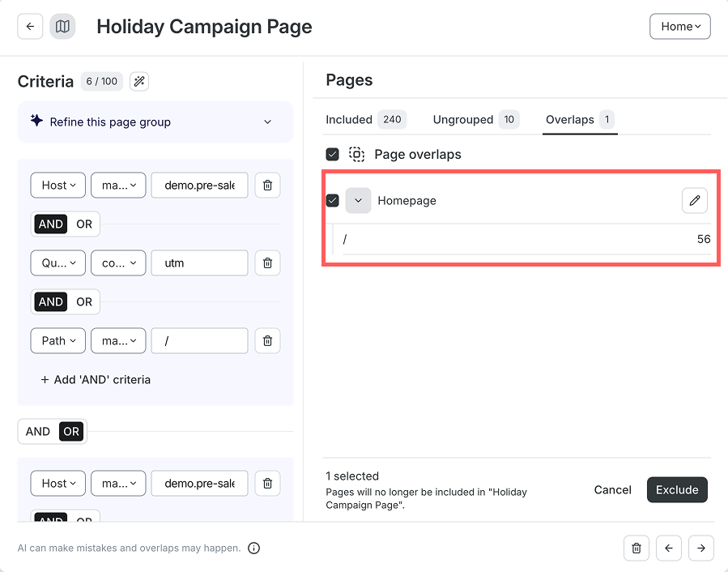
Task: Open the second group's match operator dropdown
Action: [118, 483]
